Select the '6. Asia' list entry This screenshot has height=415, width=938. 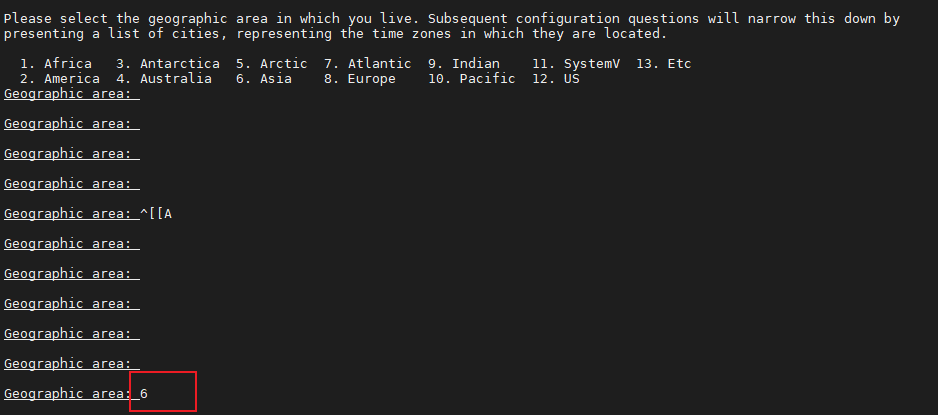264,78
